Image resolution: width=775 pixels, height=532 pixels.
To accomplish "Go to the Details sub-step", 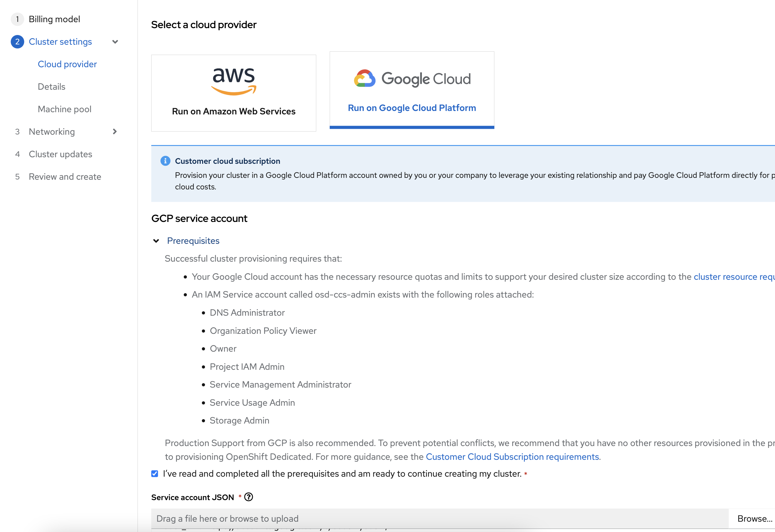I will pyautogui.click(x=51, y=87).
